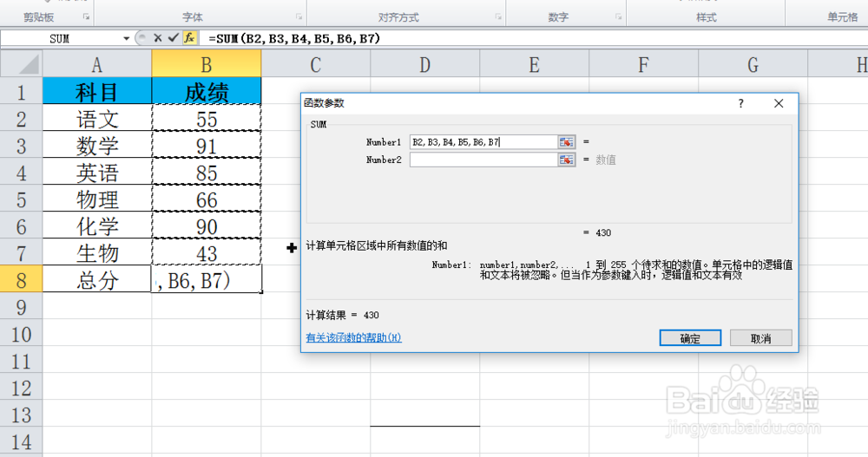Select row 10 header
868x457 pixels.
click(x=21, y=334)
